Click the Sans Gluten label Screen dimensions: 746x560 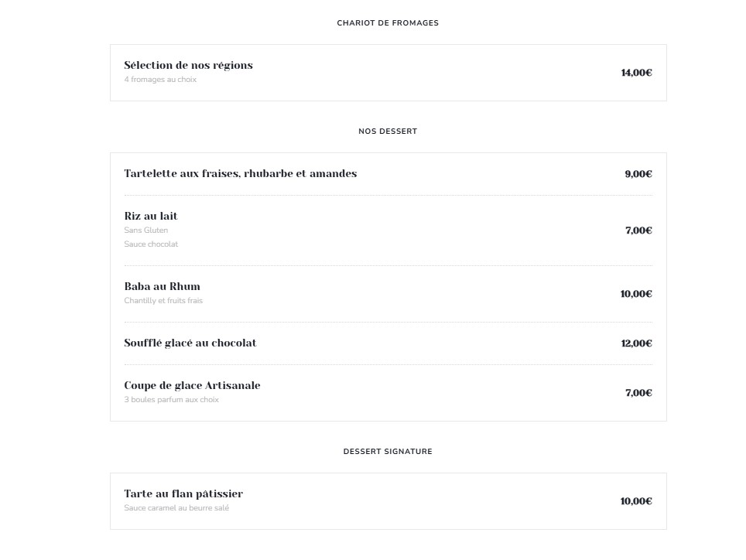point(146,230)
